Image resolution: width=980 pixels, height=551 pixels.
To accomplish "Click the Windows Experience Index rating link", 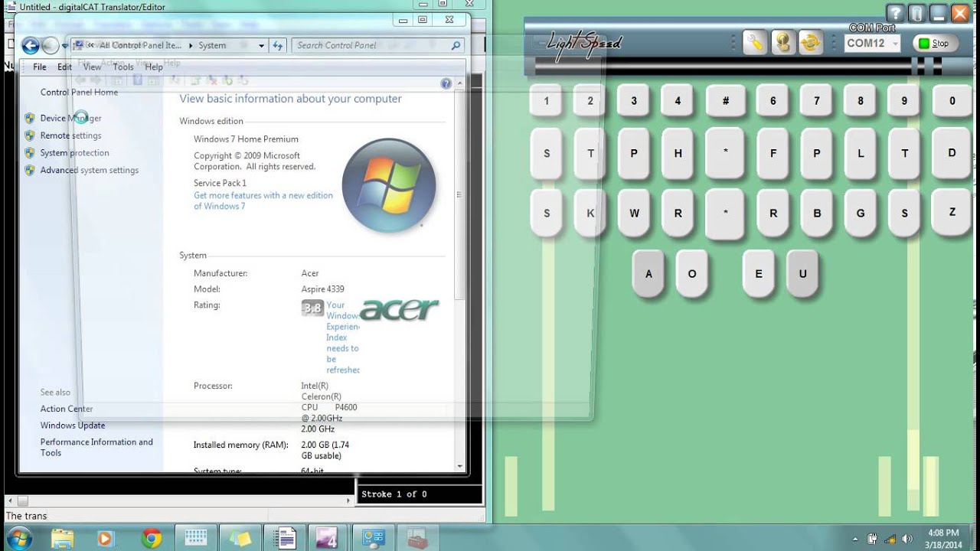I will 342,337.
